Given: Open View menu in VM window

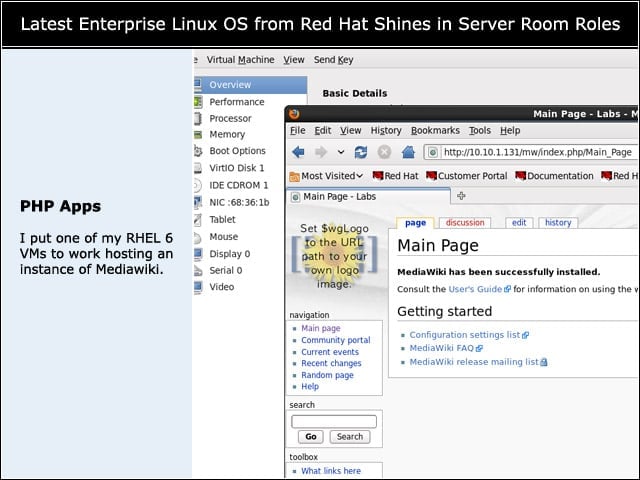Looking at the screenshot, I should (x=294, y=60).
